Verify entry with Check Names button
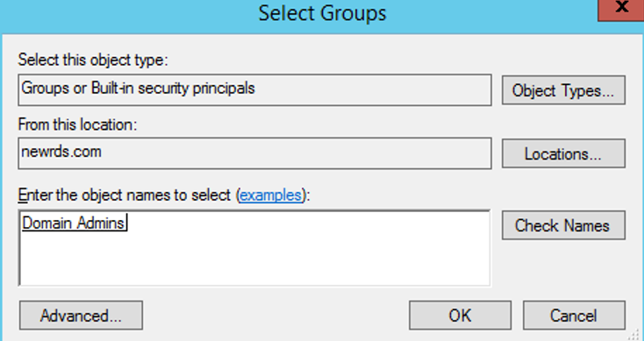Viewport: 644px width, 341px height. pos(563,225)
